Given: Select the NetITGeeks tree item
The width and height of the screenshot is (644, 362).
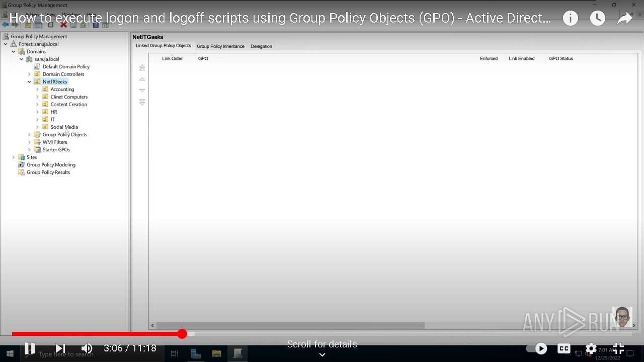Looking at the screenshot, I should coord(55,82).
